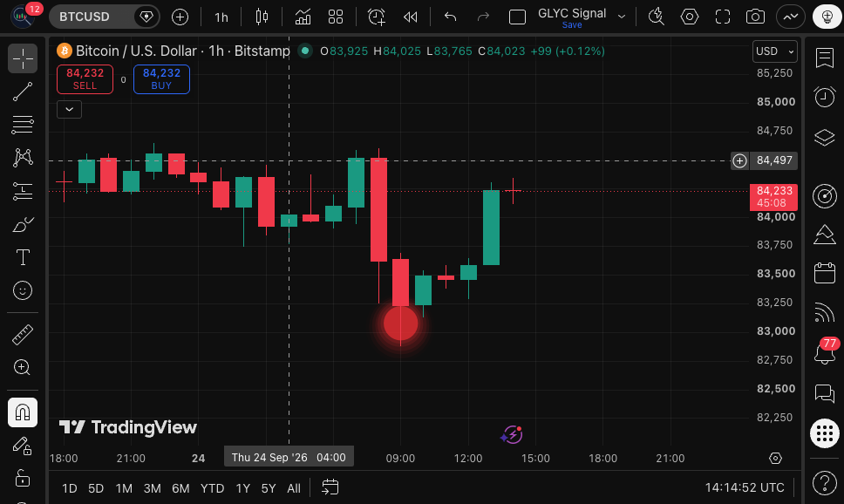Open the forecasting and measurement tools

pos(23,191)
